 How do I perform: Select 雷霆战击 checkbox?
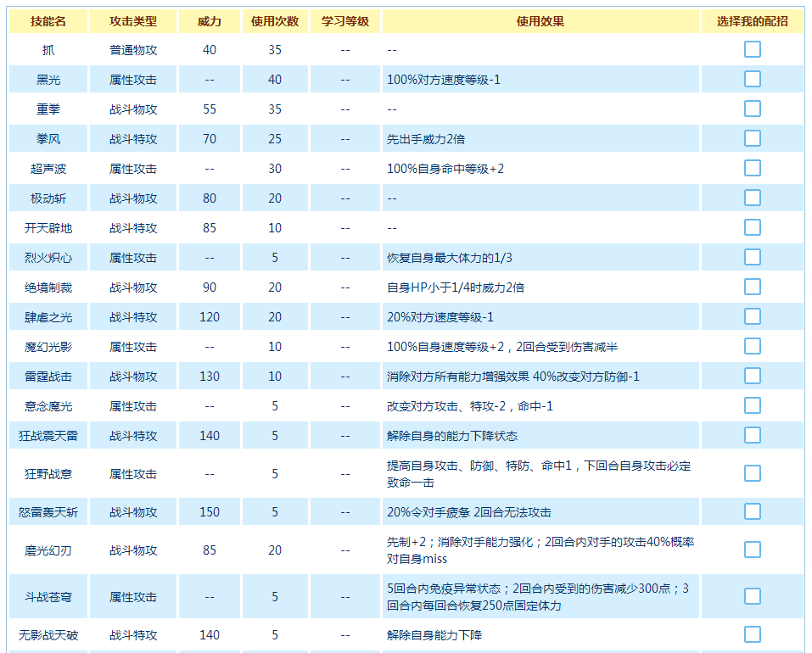[x=752, y=376]
